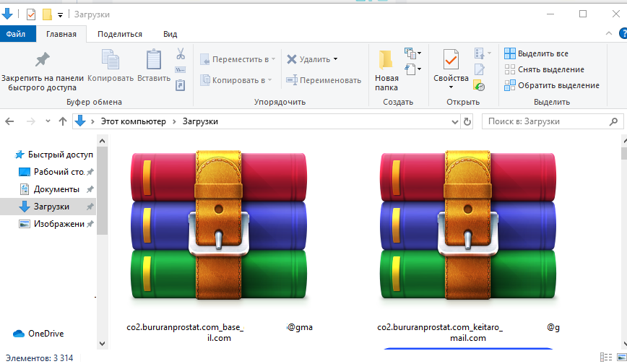The width and height of the screenshot is (627, 364).
Task: Open History icon in Открыть group
Action: [x=479, y=85]
